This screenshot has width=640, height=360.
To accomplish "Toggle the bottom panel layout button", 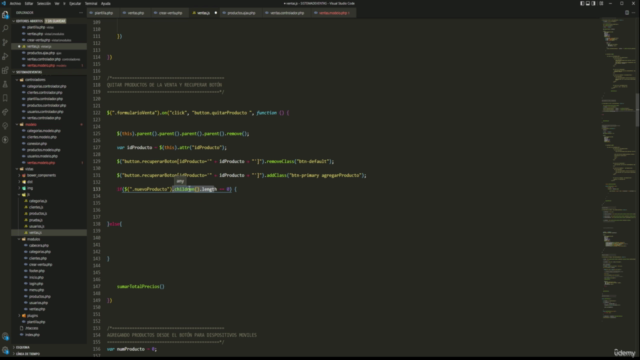I will click(588, 3).
